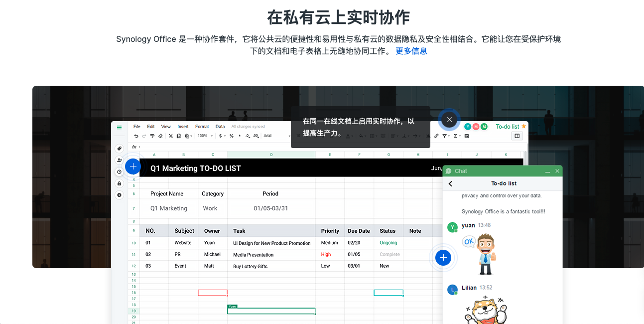Open the Edit menu
The width and height of the screenshot is (644, 324).
(150, 127)
